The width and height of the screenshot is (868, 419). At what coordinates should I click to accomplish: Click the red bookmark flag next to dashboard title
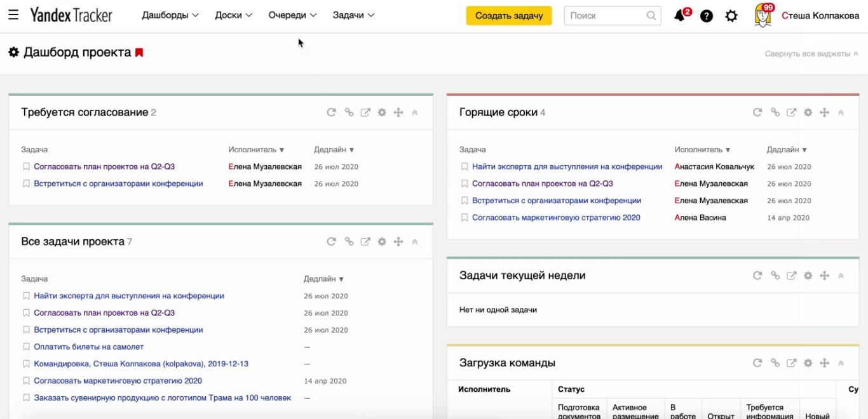click(139, 52)
